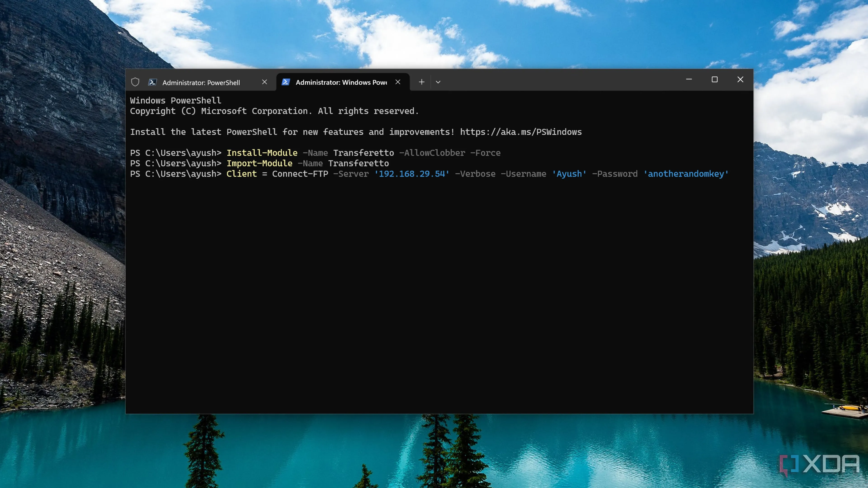Screen dimensions: 868x488
Task: Close the terminal window
Action: coord(740,80)
